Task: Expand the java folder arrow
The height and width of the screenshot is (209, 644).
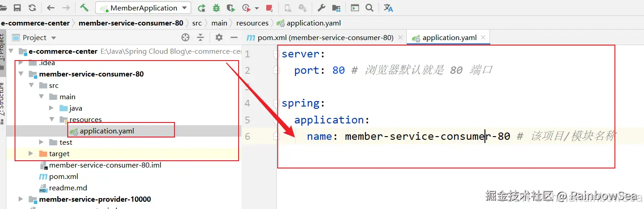Action: [51, 108]
